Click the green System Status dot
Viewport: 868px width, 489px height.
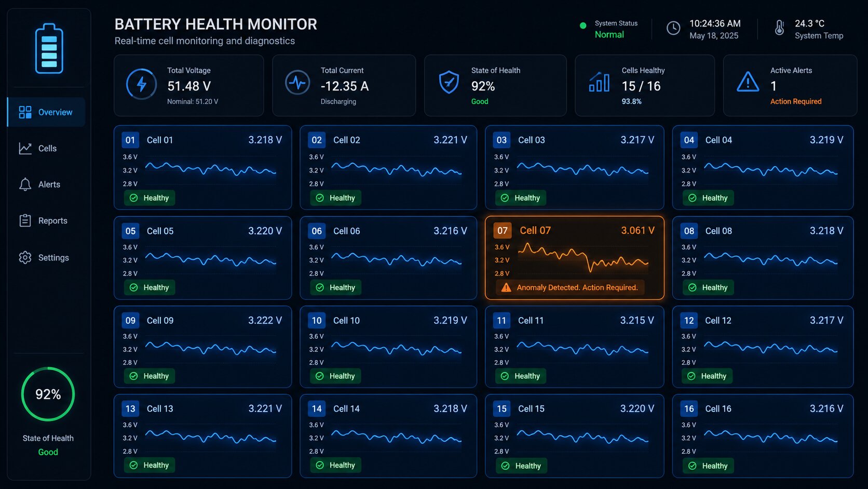pyautogui.click(x=583, y=25)
